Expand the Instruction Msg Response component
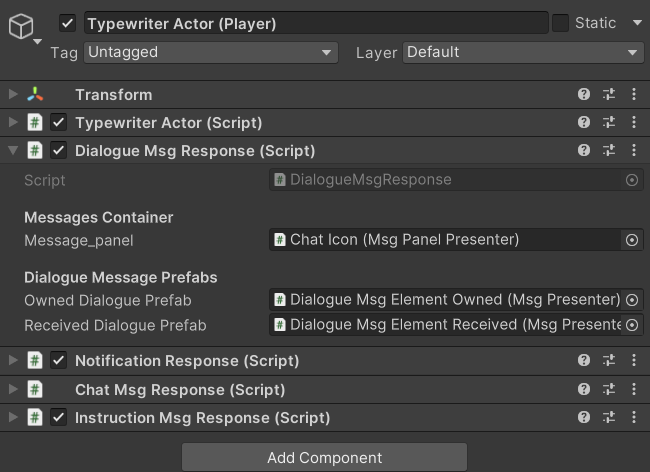Image resolution: width=650 pixels, height=472 pixels. pos(13,417)
